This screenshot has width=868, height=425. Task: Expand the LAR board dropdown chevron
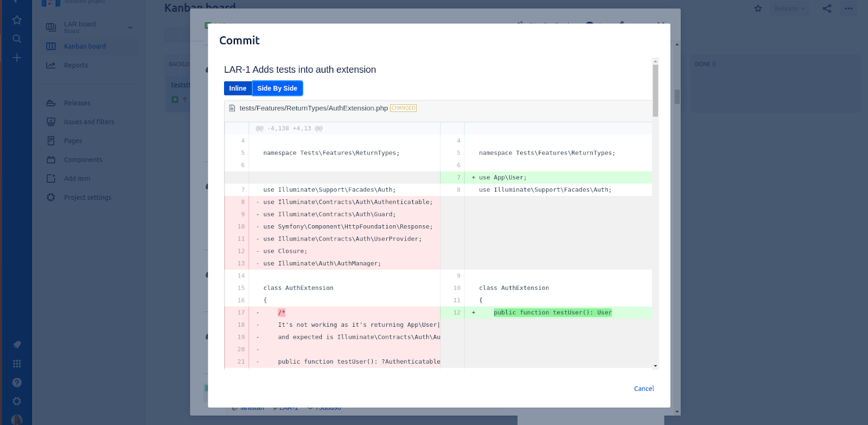pyautogui.click(x=130, y=27)
